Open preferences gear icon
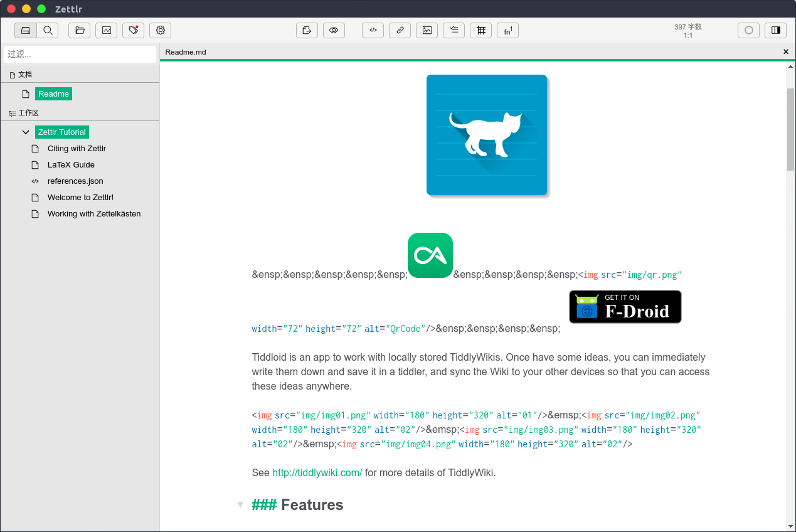The height and width of the screenshot is (532, 796). tap(161, 30)
